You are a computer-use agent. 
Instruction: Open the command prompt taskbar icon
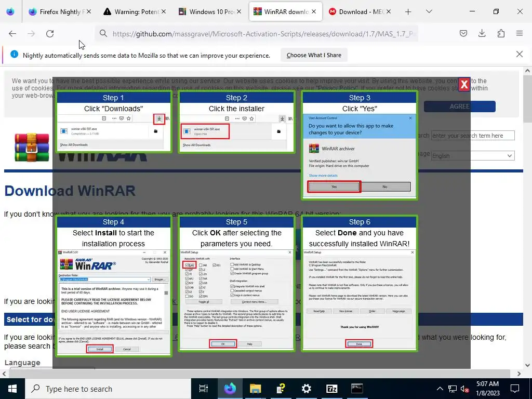357,389
